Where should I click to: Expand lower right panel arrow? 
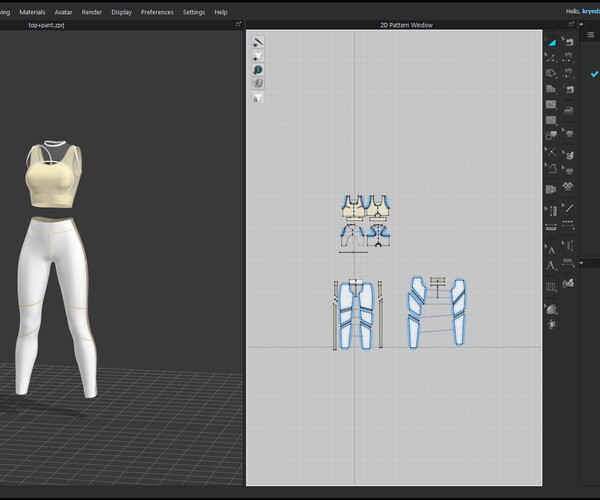coord(582,263)
